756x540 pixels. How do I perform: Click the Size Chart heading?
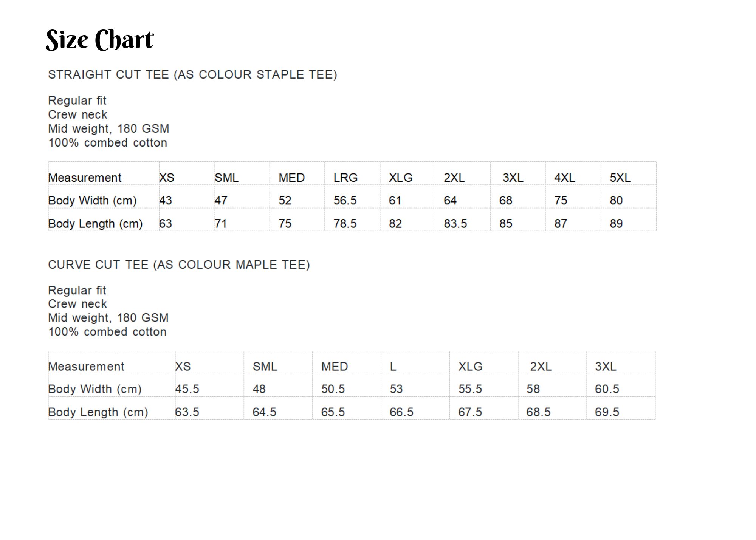[x=100, y=39]
